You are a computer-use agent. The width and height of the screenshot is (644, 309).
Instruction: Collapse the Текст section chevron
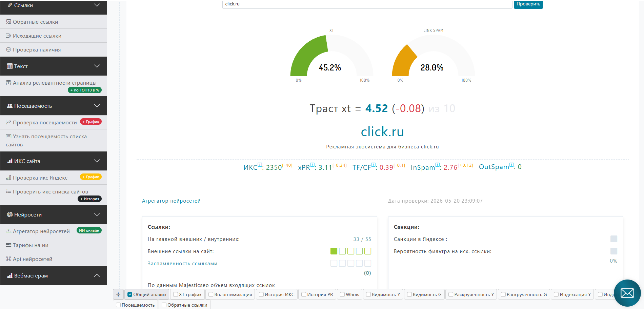click(x=97, y=66)
